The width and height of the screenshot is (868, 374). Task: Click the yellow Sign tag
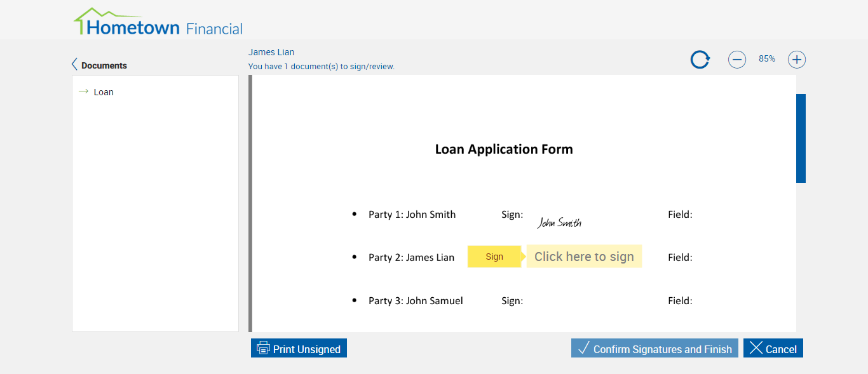(x=494, y=257)
